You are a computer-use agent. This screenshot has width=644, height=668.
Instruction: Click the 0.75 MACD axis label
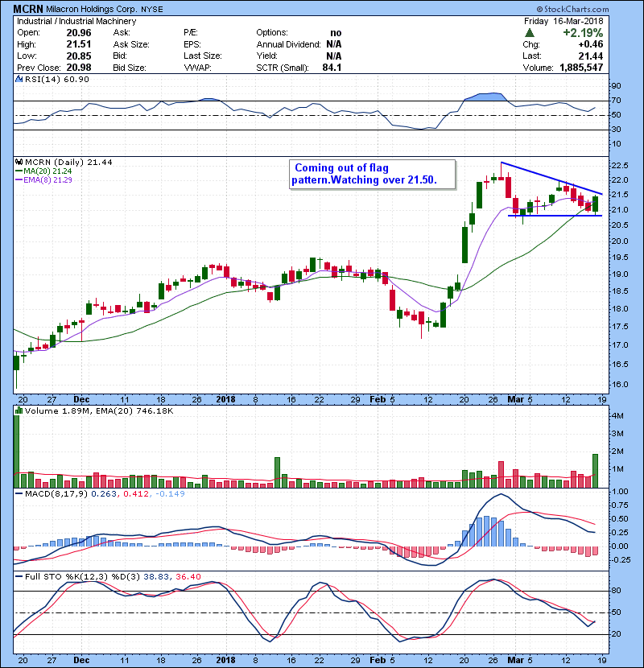coord(620,505)
